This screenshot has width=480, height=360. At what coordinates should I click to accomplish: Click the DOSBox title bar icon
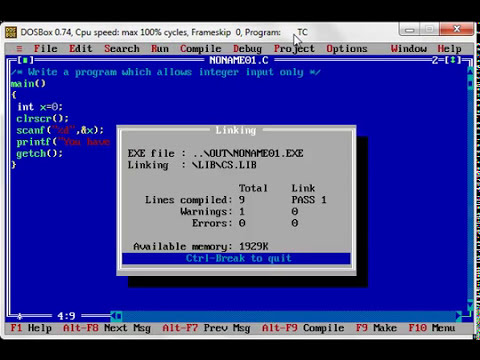click(x=11, y=32)
